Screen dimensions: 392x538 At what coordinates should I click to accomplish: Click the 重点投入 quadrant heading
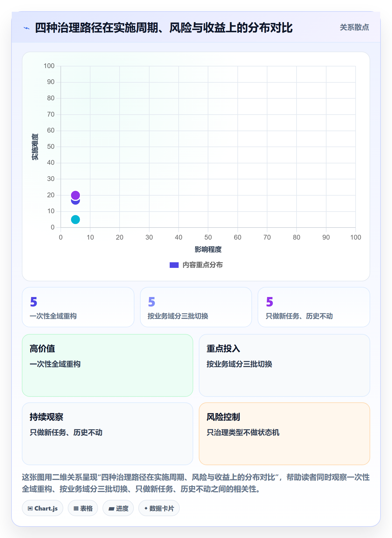point(223,349)
